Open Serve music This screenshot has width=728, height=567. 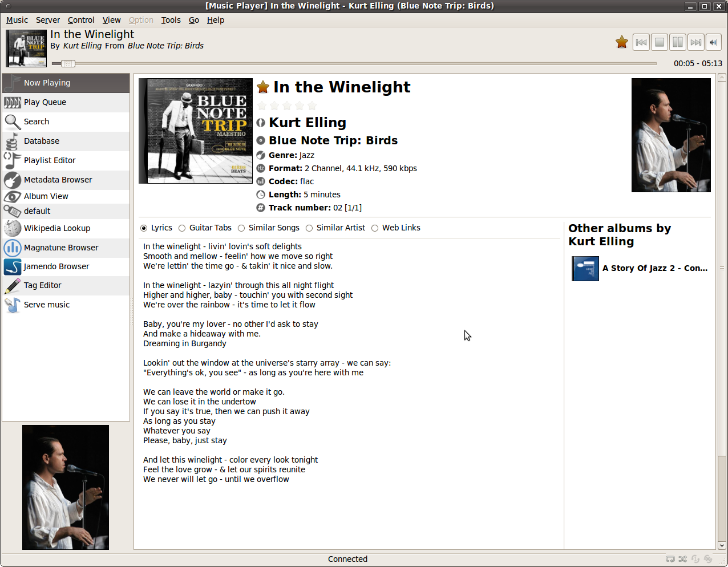pyautogui.click(x=66, y=305)
